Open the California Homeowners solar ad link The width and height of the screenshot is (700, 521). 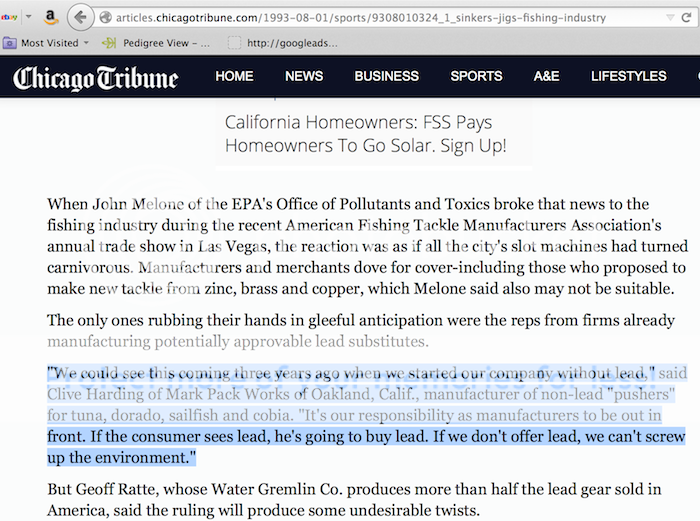365,135
